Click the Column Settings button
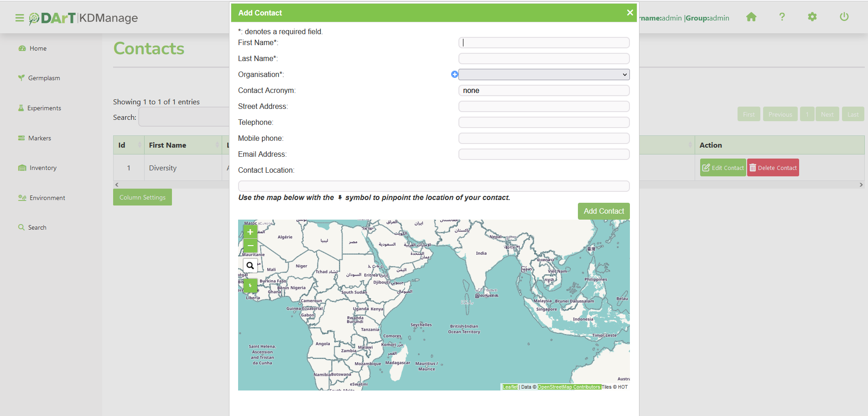868x416 pixels. (142, 197)
